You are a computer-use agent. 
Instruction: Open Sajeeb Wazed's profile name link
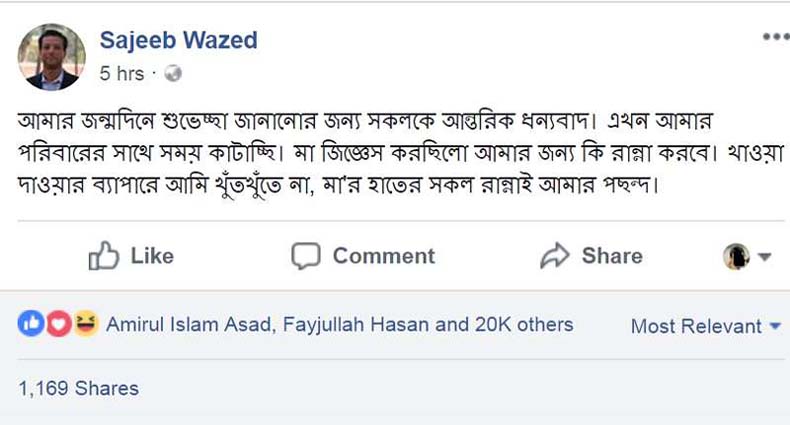[x=178, y=40]
